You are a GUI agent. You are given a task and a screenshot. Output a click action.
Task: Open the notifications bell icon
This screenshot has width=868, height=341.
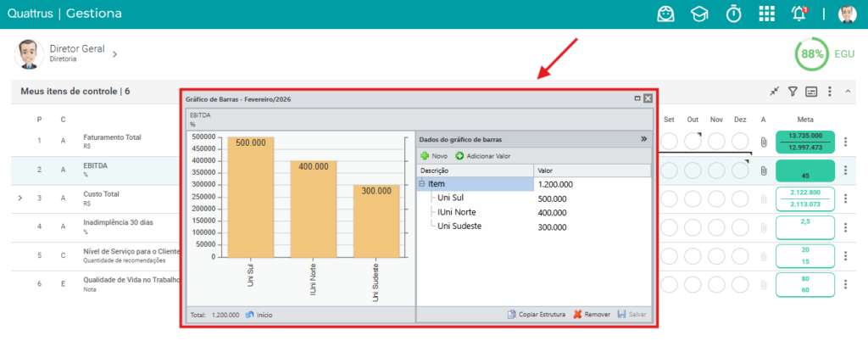pos(799,14)
